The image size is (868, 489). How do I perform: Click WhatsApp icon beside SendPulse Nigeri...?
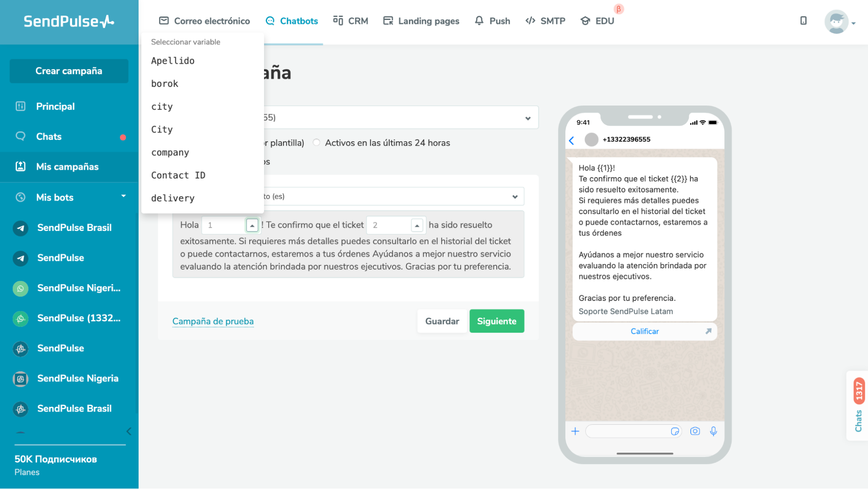pos(20,288)
